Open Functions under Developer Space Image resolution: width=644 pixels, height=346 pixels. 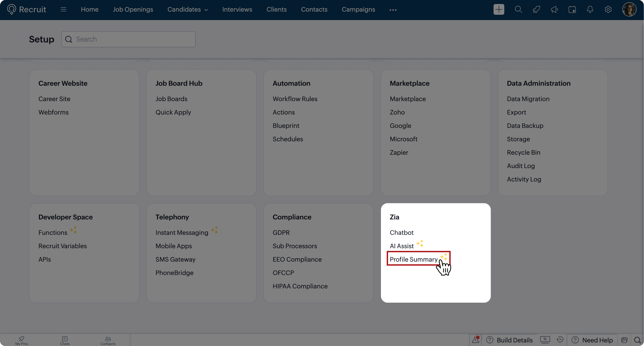coord(53,233)
